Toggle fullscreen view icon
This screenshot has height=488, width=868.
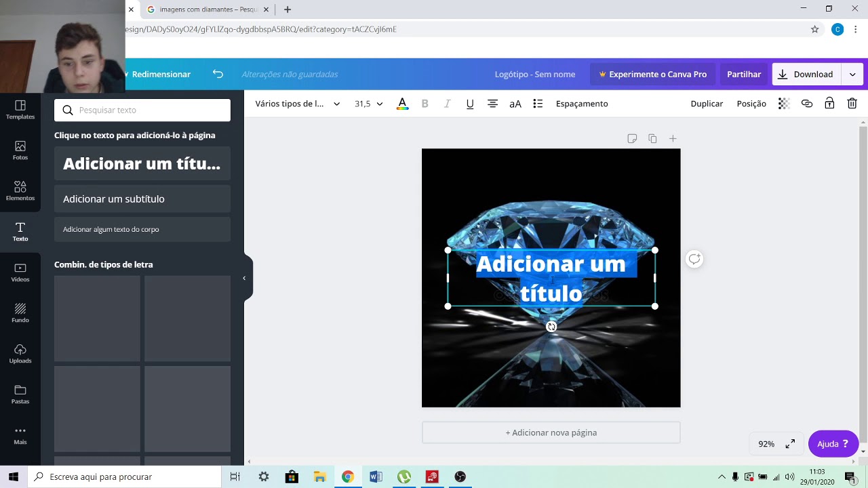click(790, 444)
